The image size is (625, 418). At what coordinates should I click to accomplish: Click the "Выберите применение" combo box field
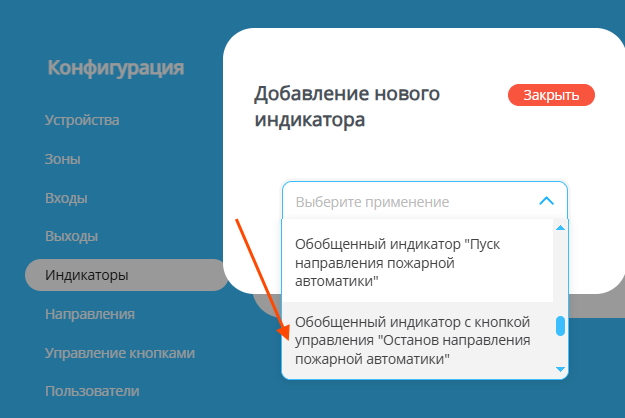410,201
